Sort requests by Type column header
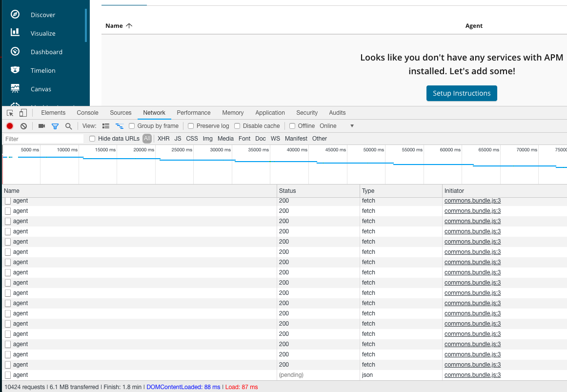Image resolution: width=567 pixels, height=392 pixels. (401, 191)
